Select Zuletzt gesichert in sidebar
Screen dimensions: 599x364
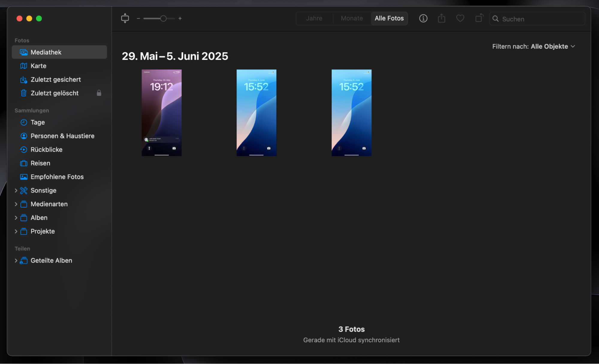click(55, 80)
